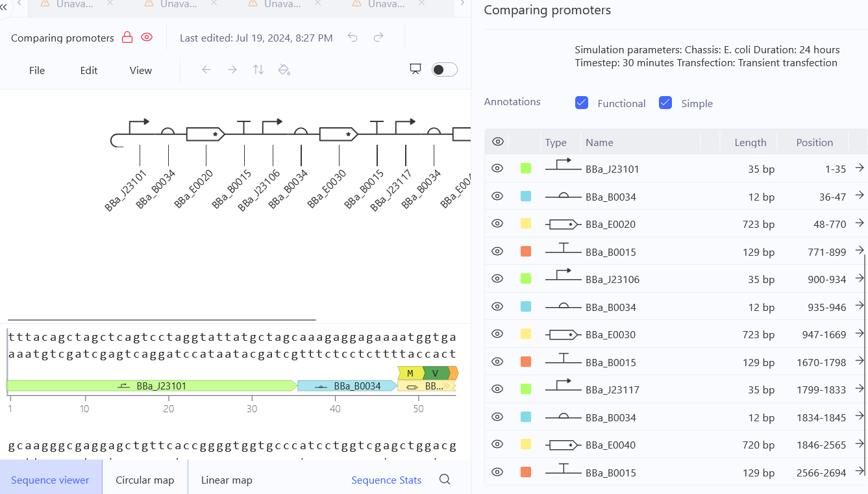
Task: Click the red lock icon beside Comparing promoters
Action: (x=127, y=38)
